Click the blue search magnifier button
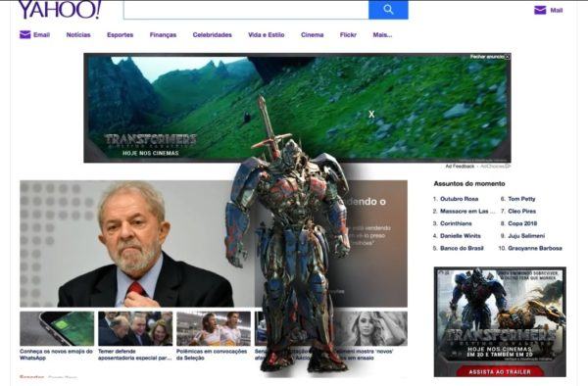This screenshot has width=588, height=386. point(388,10)
